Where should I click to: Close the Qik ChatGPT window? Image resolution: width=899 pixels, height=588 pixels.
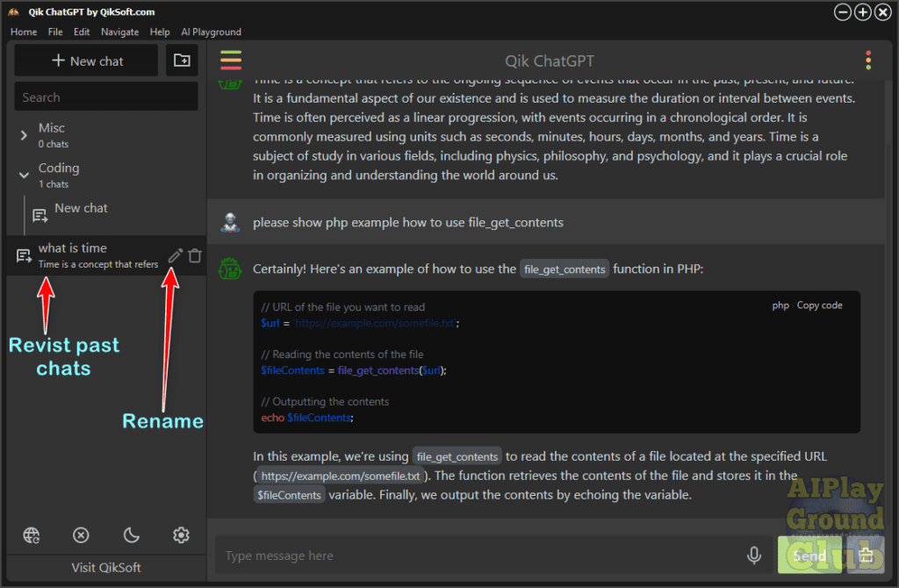(x=883, y=11)
